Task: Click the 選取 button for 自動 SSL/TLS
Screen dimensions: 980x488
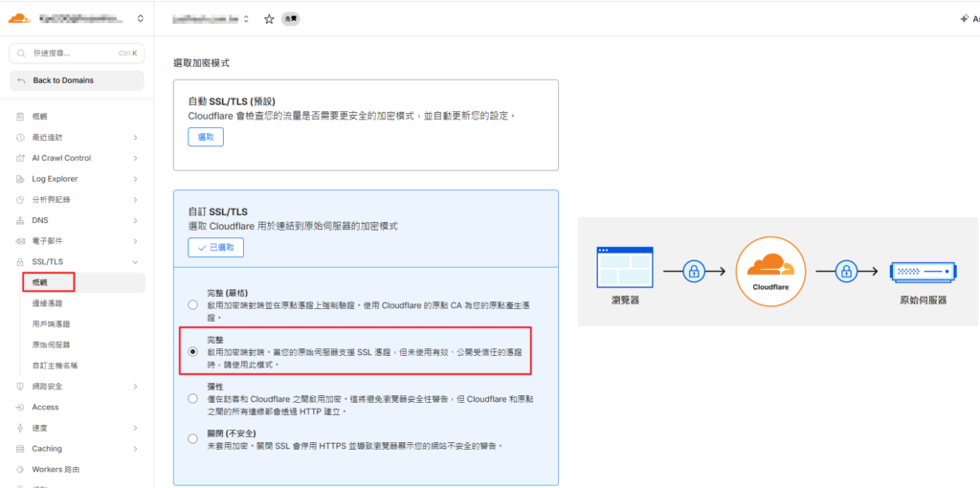Action: point(206,137)
